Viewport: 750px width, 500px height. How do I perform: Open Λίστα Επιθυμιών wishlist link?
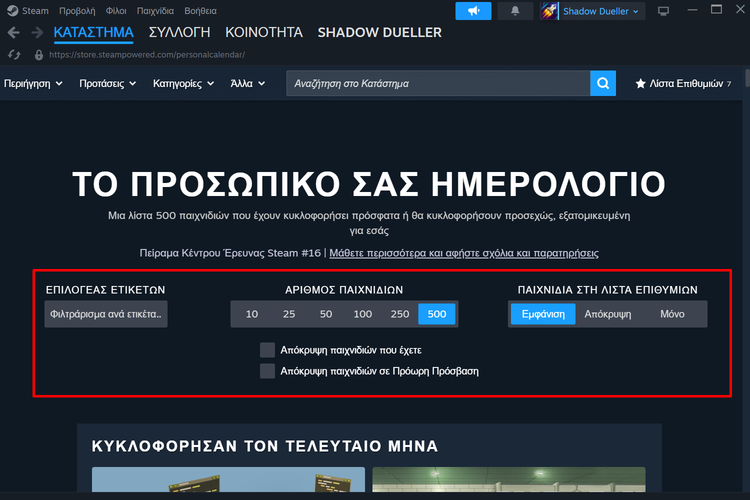point(684,84)
